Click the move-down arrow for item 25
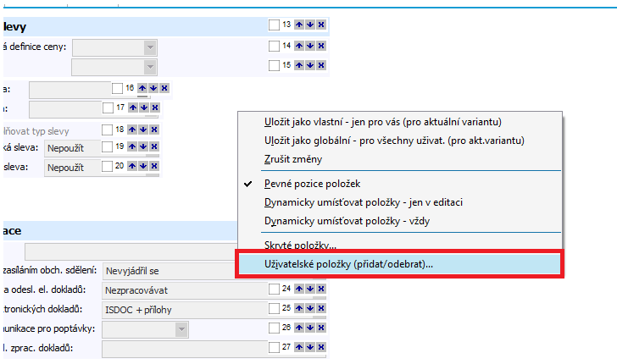The image size is (617, 364). point(310,308)
